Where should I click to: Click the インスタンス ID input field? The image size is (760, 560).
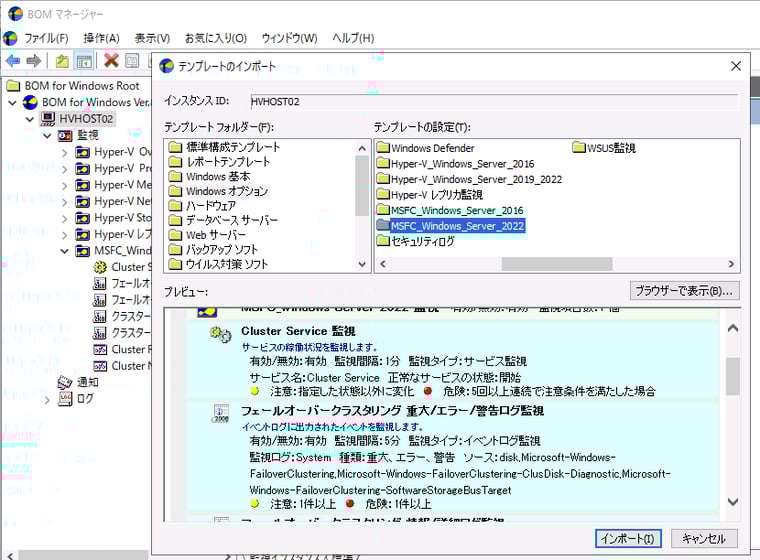(x=494, y=101)
